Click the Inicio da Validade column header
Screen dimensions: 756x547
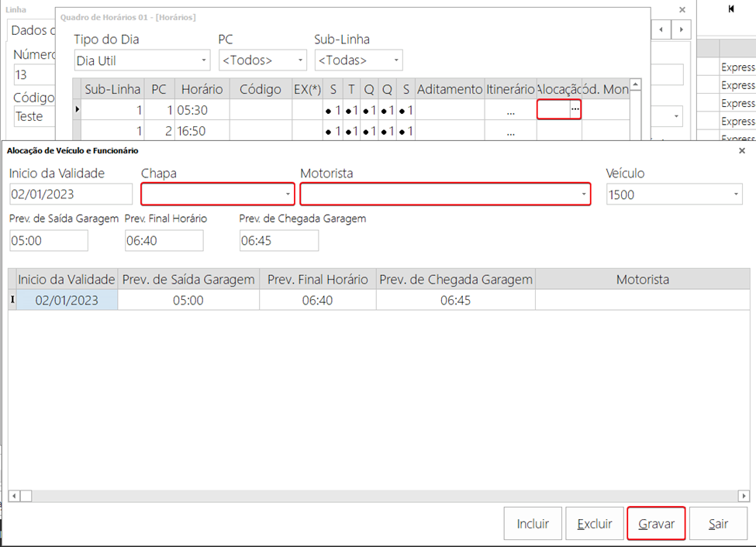coord(67,280)
